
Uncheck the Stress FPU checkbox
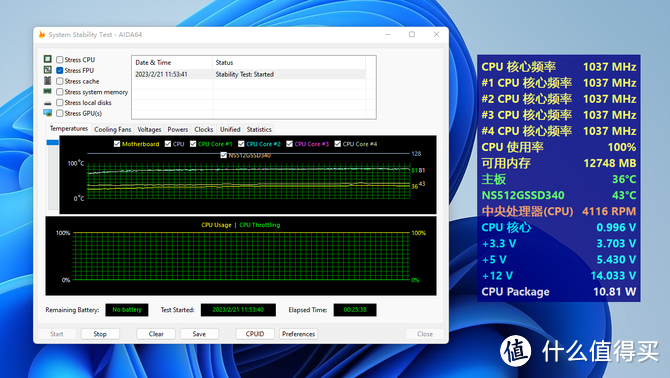60,70
